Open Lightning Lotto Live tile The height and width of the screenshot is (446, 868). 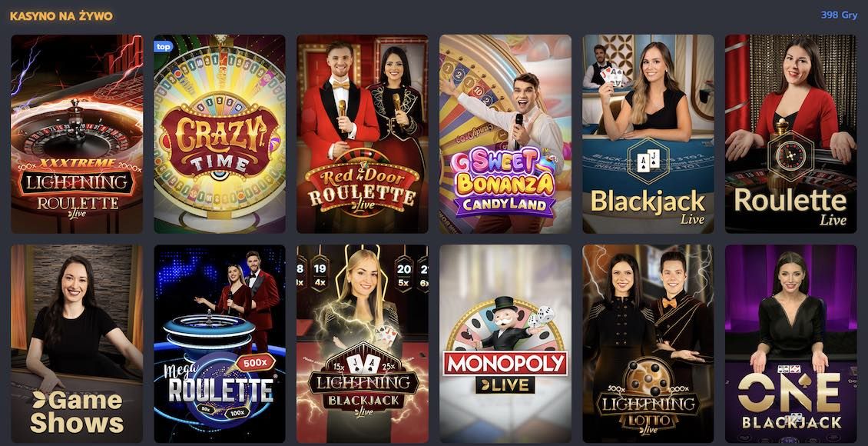pos(648,344)
